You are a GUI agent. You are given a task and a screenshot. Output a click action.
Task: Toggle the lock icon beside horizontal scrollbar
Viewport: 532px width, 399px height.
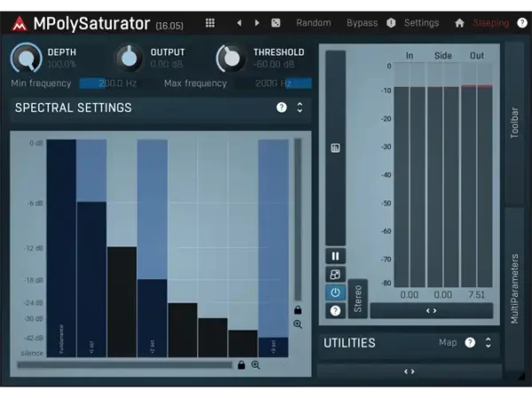(x=241, y=365)
